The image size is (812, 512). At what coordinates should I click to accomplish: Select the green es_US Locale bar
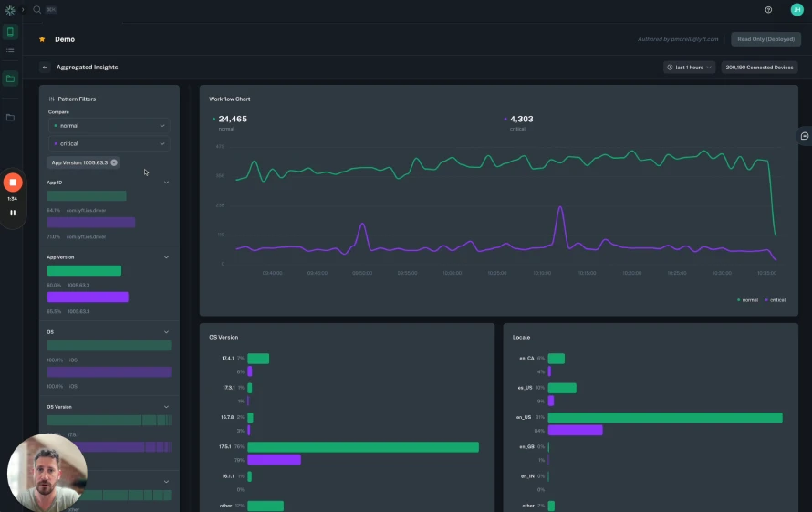coord(562,388)
